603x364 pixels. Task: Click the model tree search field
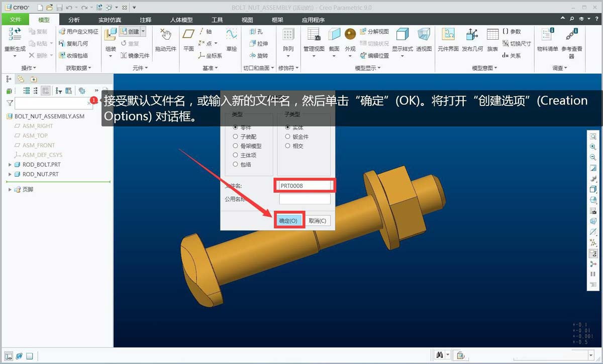(54, 103)
